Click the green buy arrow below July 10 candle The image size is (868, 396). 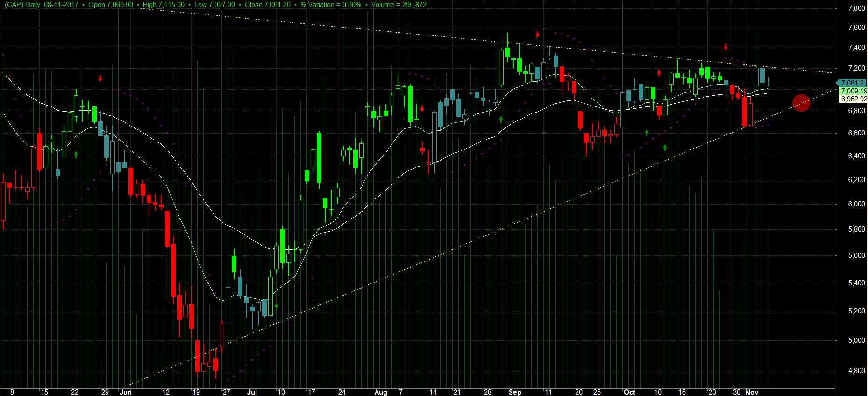tap(276, 306)
